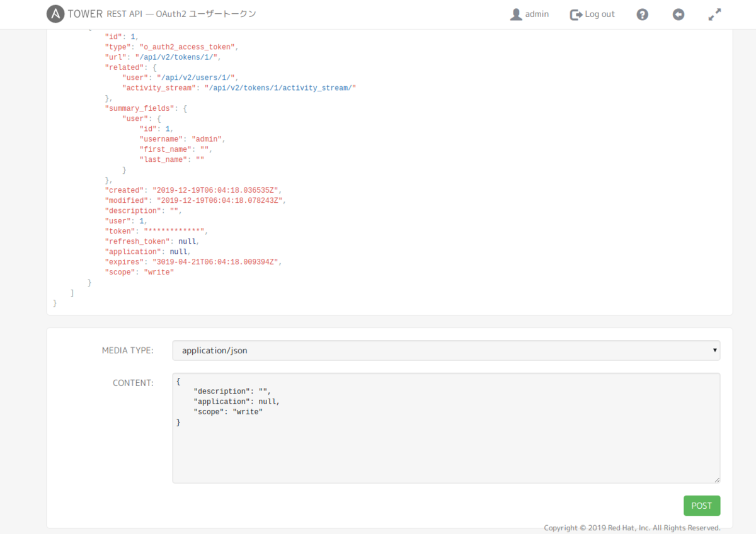Image resolution: width=756 pixels, height=534 pixels.
Task: Click the "first_name" key in JSON
Action: click(164, 149)
